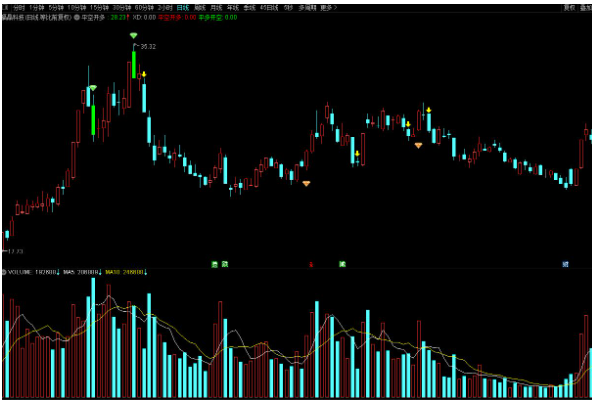
Task: Open the 多周期 multi-period view
Action: pyautogui.click(x=307, y=8)
